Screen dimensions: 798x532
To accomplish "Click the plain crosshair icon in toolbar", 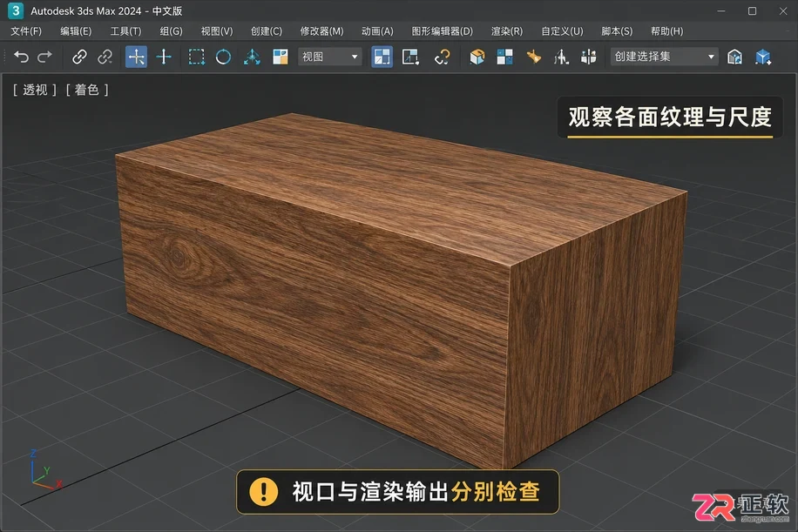I will click(x=164, y=57).
